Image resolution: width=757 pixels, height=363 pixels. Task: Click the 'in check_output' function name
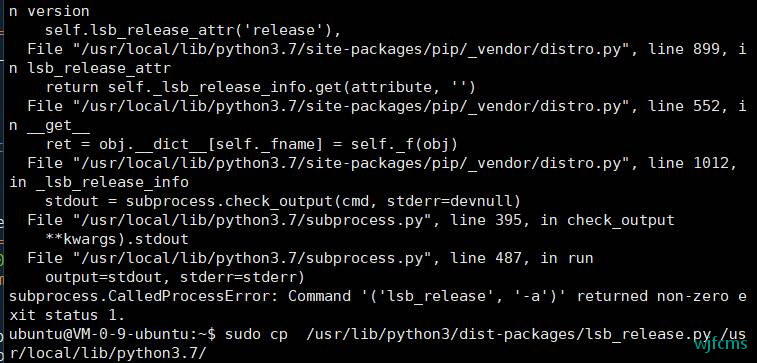(607, 220)
